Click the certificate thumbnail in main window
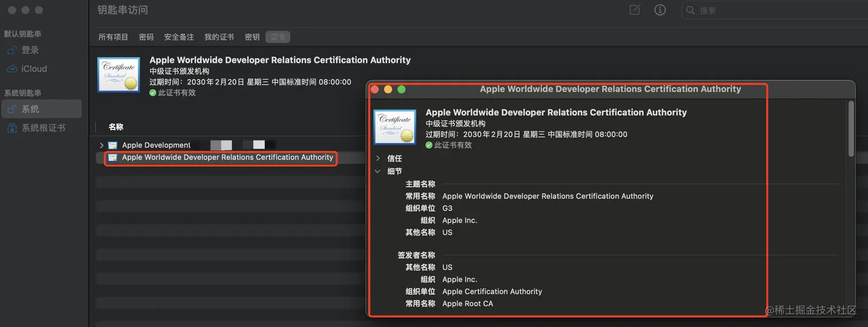Viewport: 868px width, 327px height. [x=119, y=74]
